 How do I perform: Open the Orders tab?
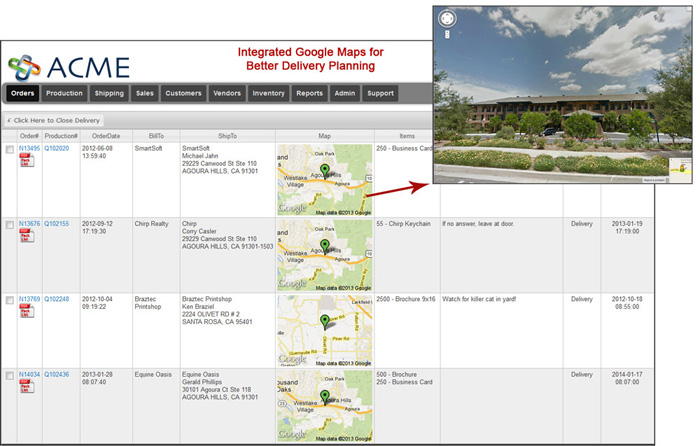coord(23,93)
